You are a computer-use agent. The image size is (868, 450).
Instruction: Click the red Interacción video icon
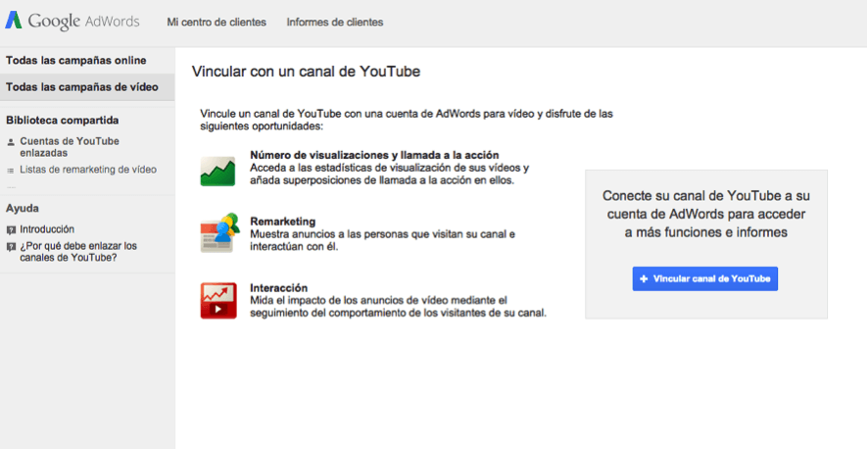pyautogui.click(x=217, y=300)
